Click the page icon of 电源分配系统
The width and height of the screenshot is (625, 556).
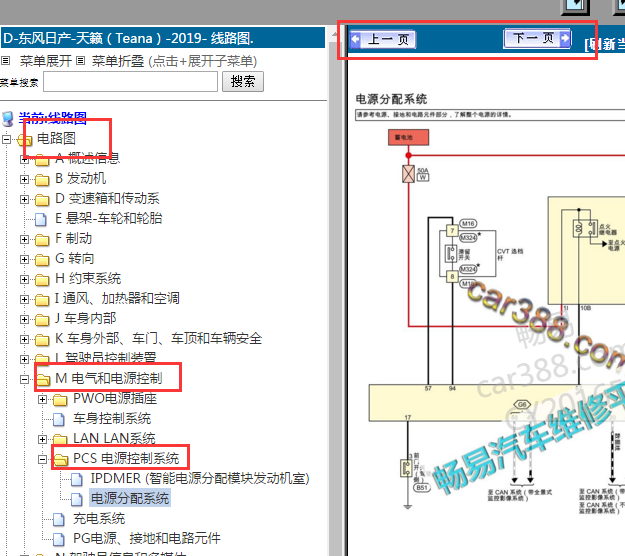[x=77, y=499]
